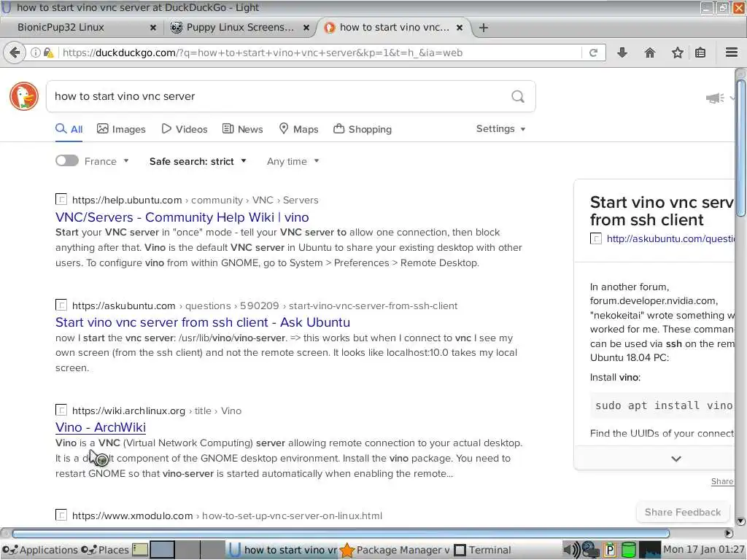Click the https://www.xmodulo.com result URL
The height and width of the screenshot is (560, 747).
[228, 516]
